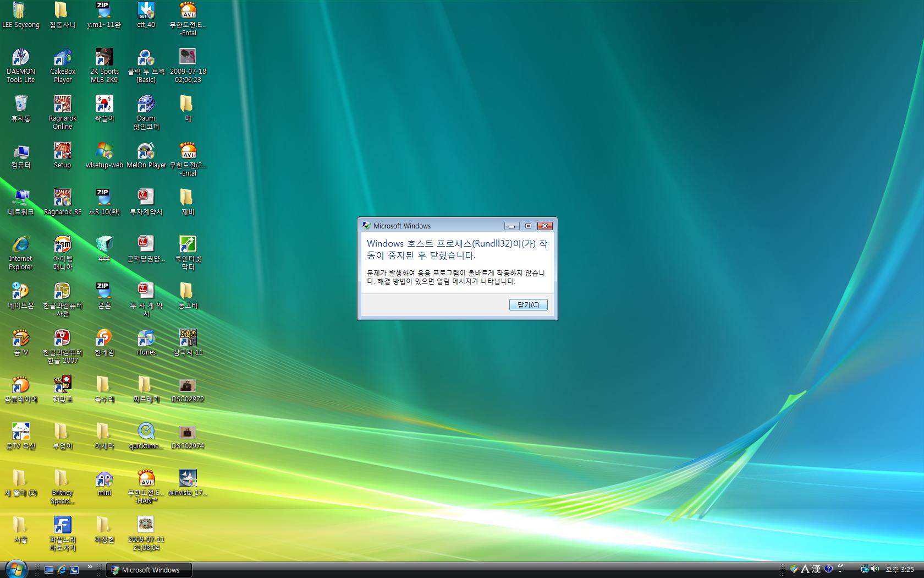Select the LEE Seyeong folder
Viewport: 924px width, 578px height.
tap(21, 15)
